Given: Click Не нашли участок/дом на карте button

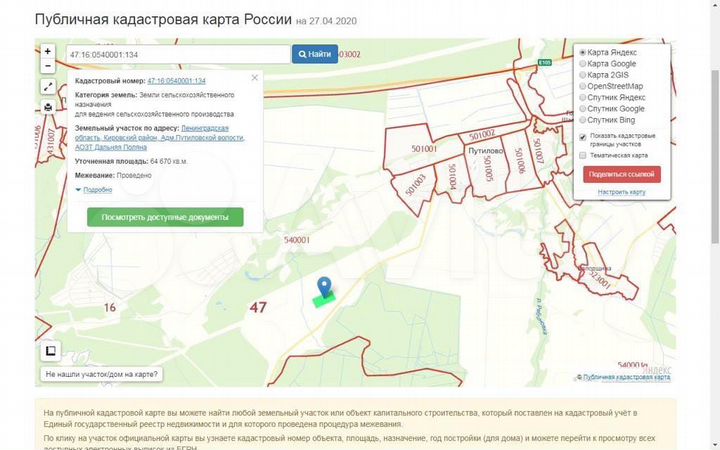Looking at the screenshot, I should coord(101,374).
